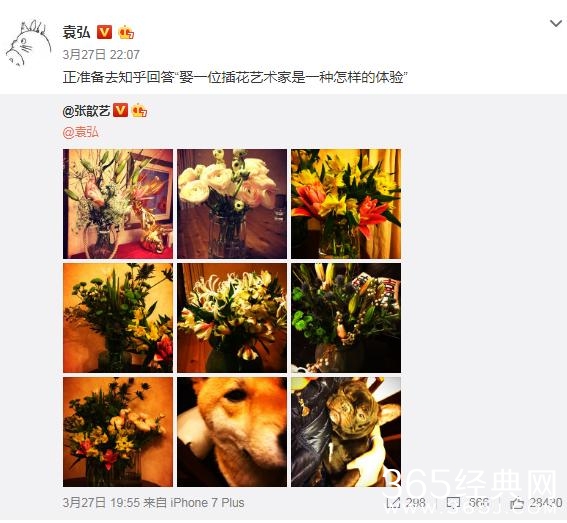Click the verified V badge beside 袁弘
Viewport: 567px width, 523px height.
point(105,32)
